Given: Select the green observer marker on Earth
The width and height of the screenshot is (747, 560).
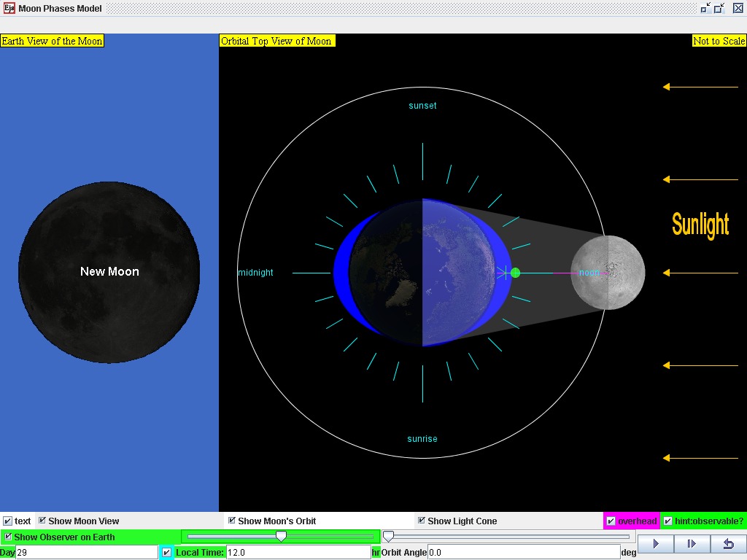Looking at the screenshot, I should [x=516, y=273].
